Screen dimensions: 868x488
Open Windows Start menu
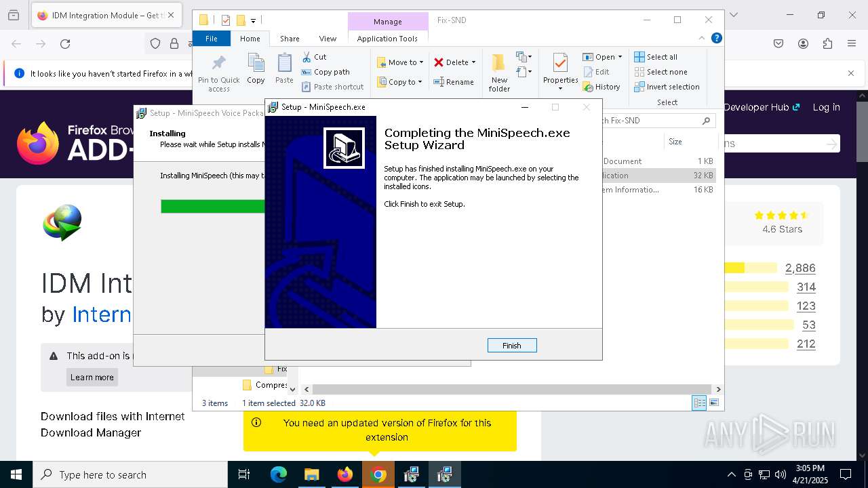coord(16,474)
